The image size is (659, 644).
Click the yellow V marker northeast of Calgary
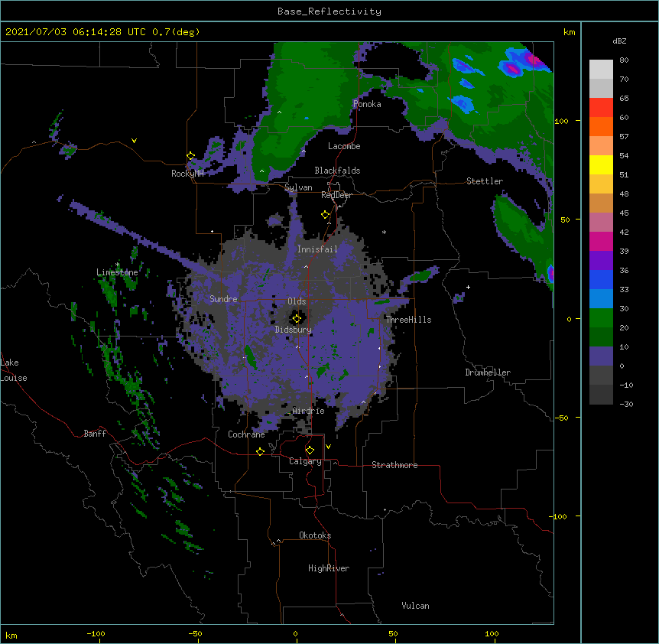328,447
